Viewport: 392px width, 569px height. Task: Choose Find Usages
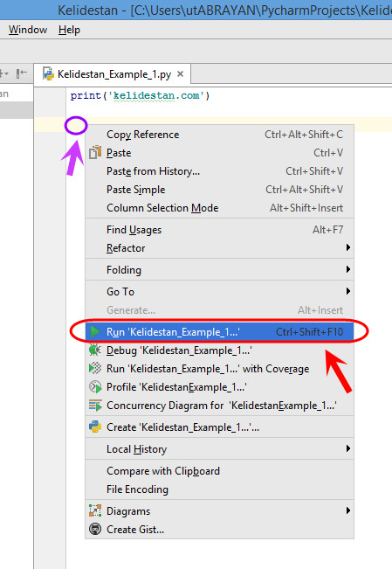click(x=219, y=230)
